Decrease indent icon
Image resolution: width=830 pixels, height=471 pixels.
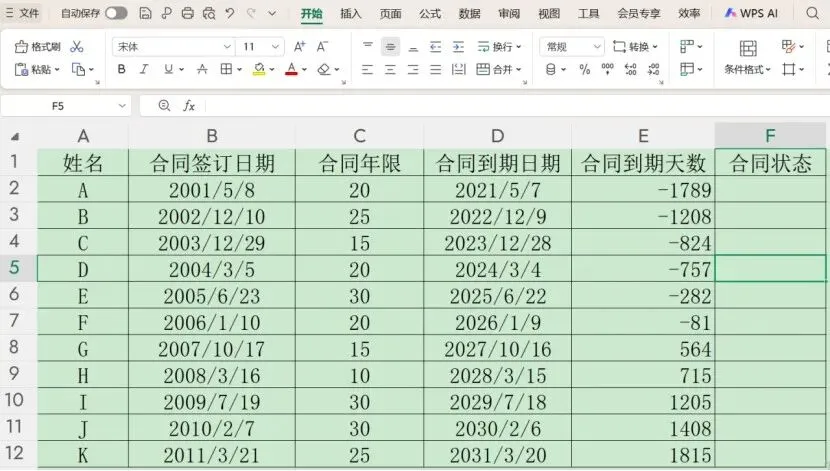(436, 47)
